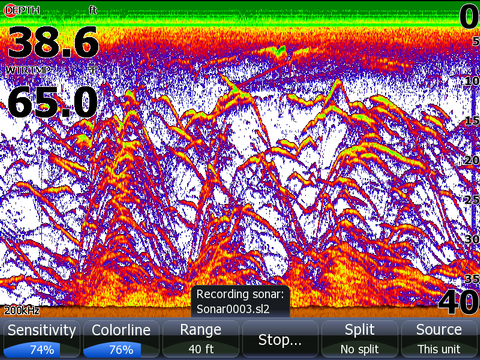Image resolution: width=480 pixels, height=360 pixels.
Task: Open the Colorline setting button
Action: [121, 339]
